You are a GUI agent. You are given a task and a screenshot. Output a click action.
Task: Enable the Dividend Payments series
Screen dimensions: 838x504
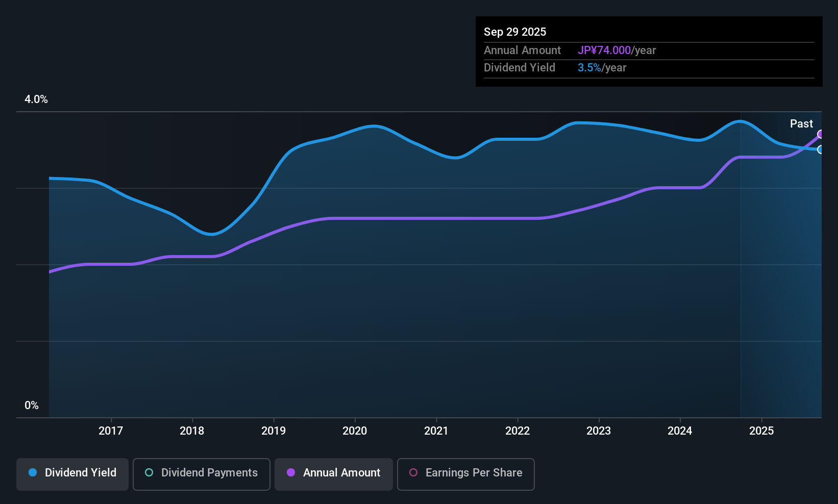pos(202,474)
